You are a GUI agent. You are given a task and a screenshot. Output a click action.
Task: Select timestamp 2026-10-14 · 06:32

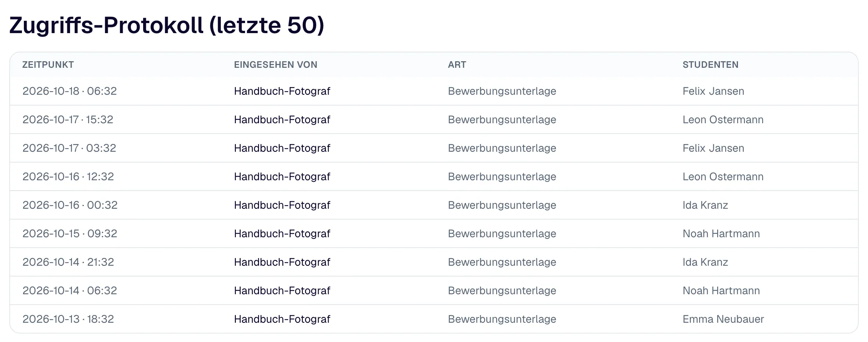[70, 291]
